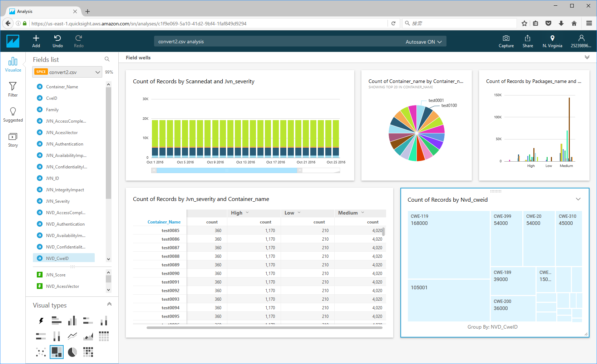Change the N. Virginia region
This screenshot has height=364, width=597.
[x=552, y=41]
